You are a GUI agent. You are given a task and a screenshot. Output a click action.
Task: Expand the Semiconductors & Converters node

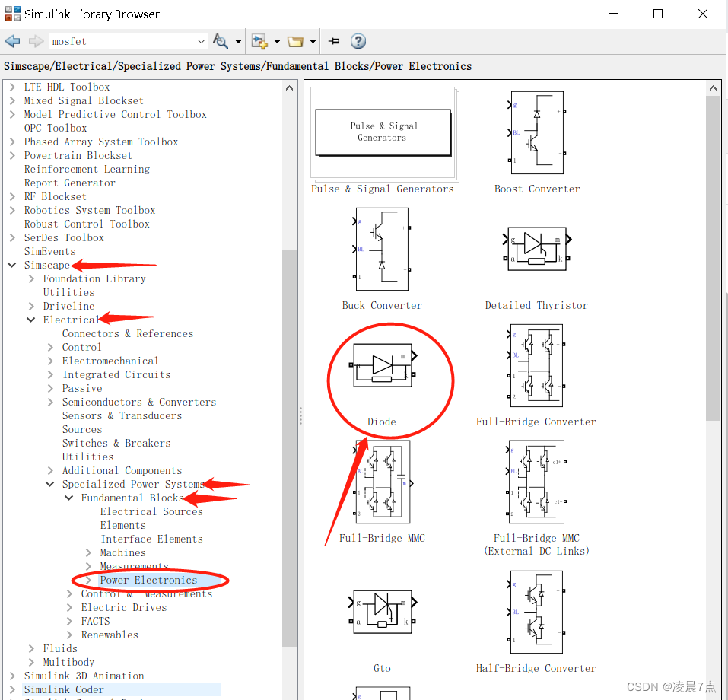(x=50, y=402)
